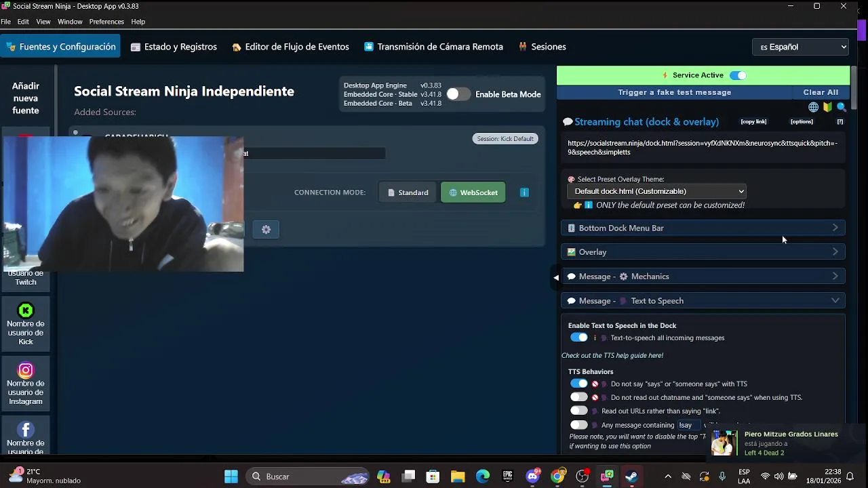Open Microsoft Store in taskbar

[x=433, y=476]
